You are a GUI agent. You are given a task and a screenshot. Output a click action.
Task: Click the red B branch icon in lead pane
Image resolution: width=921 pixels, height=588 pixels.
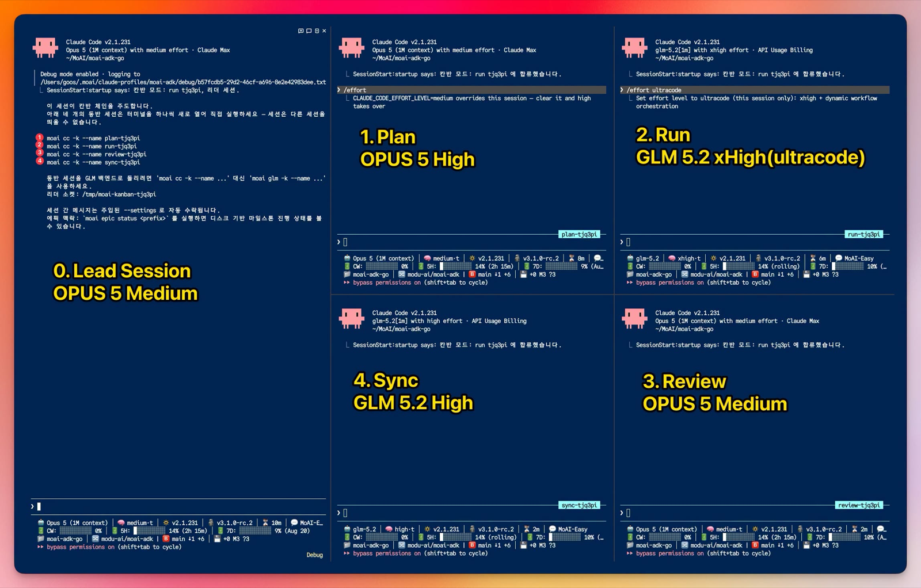(166, 539)
